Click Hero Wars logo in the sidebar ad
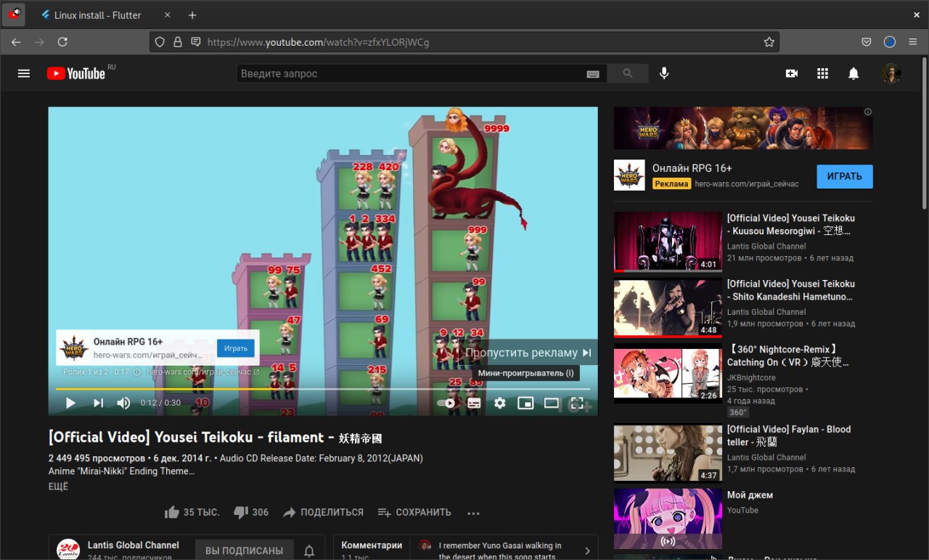Image resolution: width=929 pixels, height=560 pixels. tap(629, 176)
